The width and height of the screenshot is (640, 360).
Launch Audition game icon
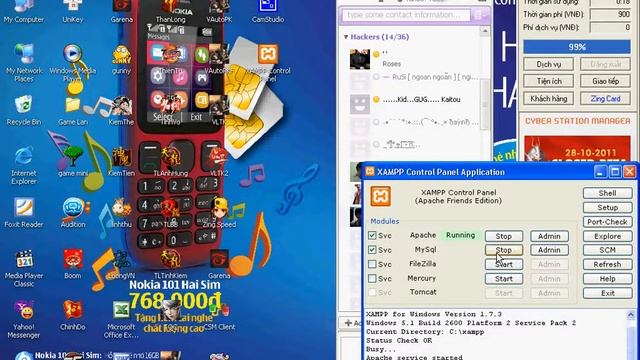pos(73,213)
